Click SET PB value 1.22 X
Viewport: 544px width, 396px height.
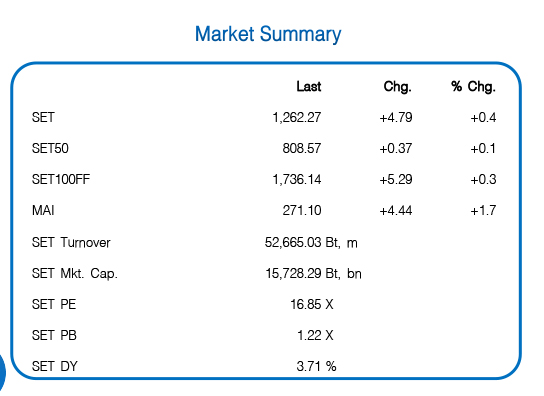pyautogui.click(x=315, y=335)
